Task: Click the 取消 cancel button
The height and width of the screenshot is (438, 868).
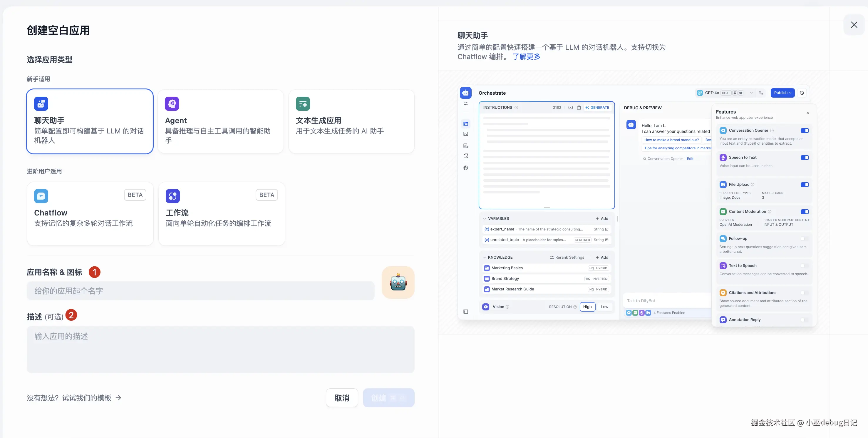Action: pos(341,398)
